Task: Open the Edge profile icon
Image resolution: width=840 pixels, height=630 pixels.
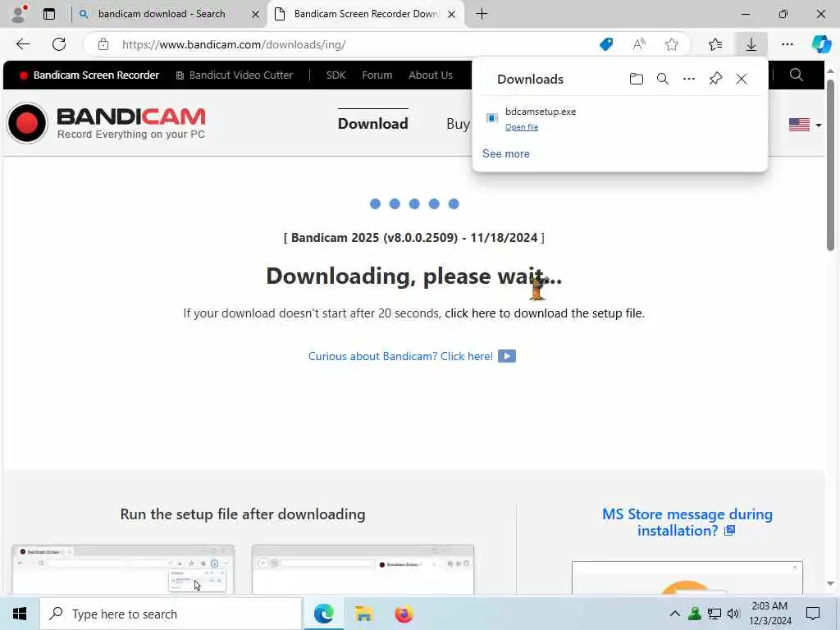Action: [x=20, y=13]
